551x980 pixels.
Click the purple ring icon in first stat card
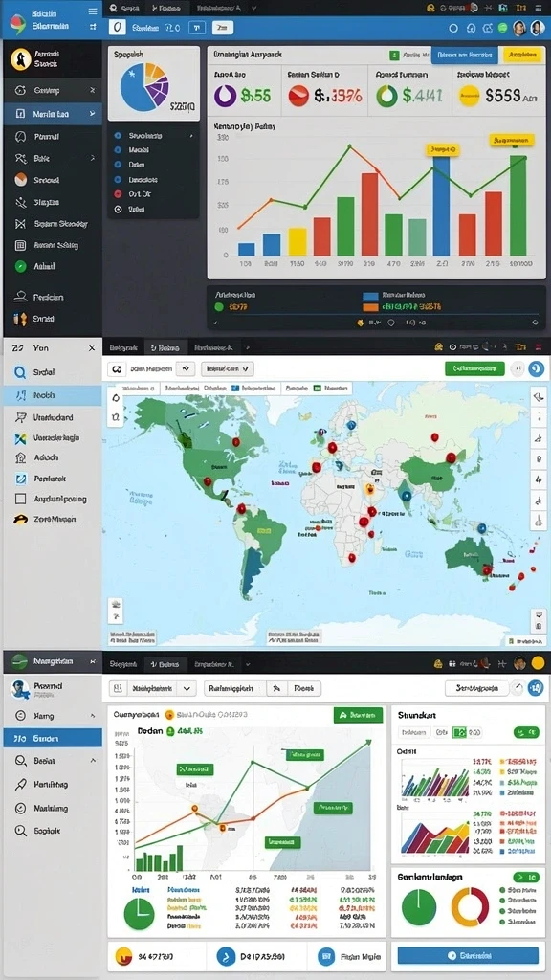click(225, 95)
